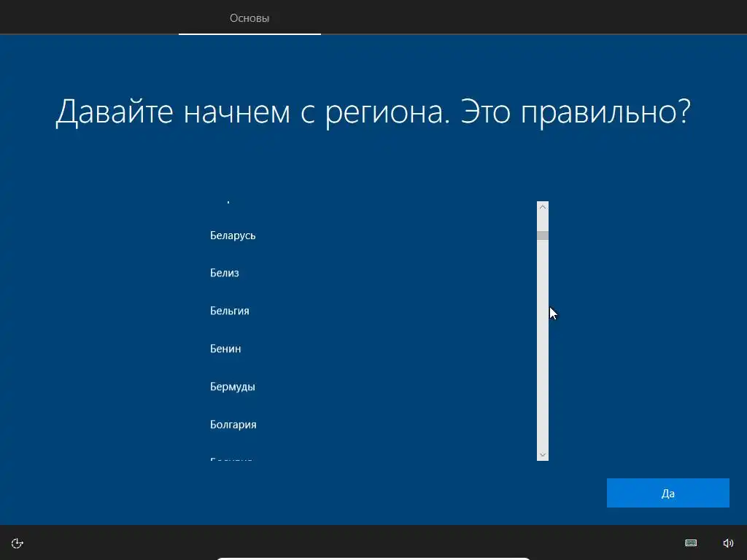Choose Белиз from the region list
747x560 pixels.
(x=225, y=273)
